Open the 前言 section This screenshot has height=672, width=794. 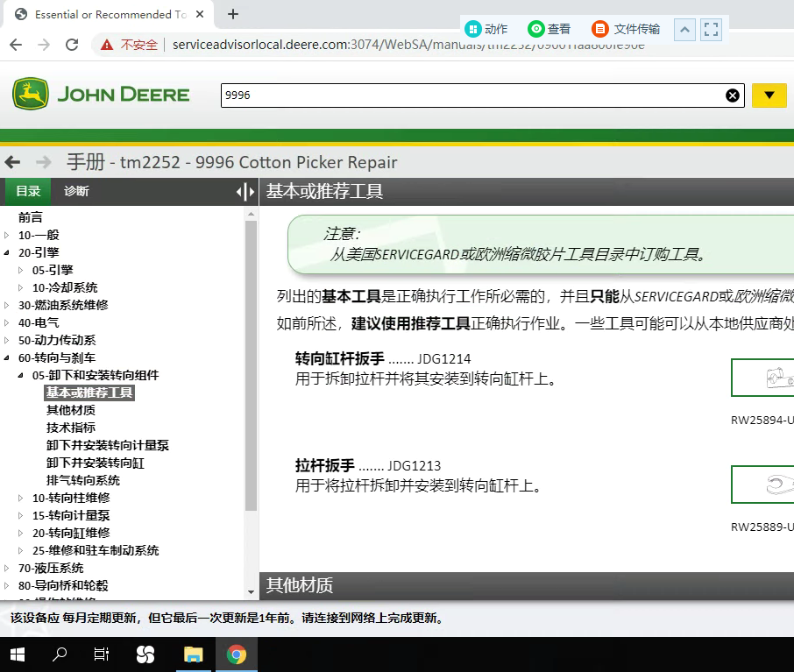pyautogui.click(x=31, y=217)
